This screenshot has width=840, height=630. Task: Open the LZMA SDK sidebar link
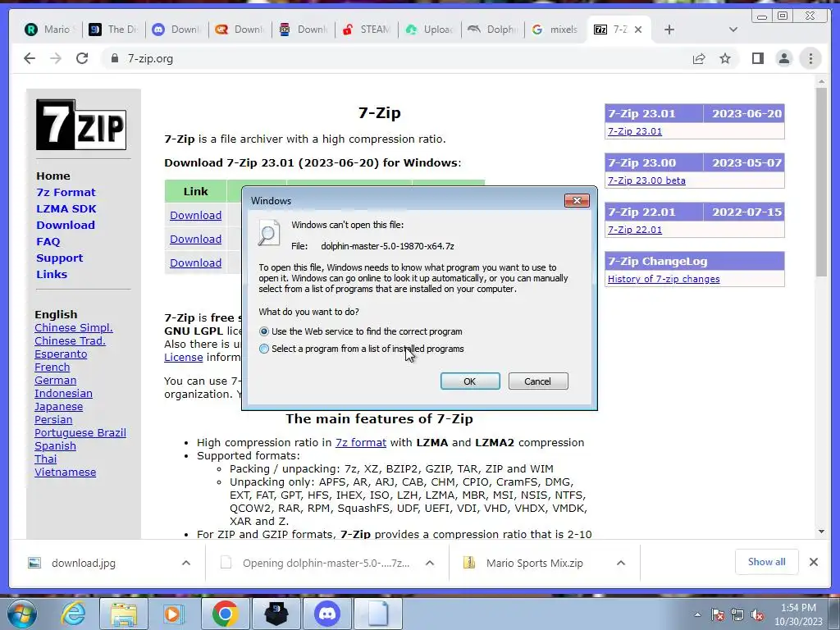click(66, 209)
